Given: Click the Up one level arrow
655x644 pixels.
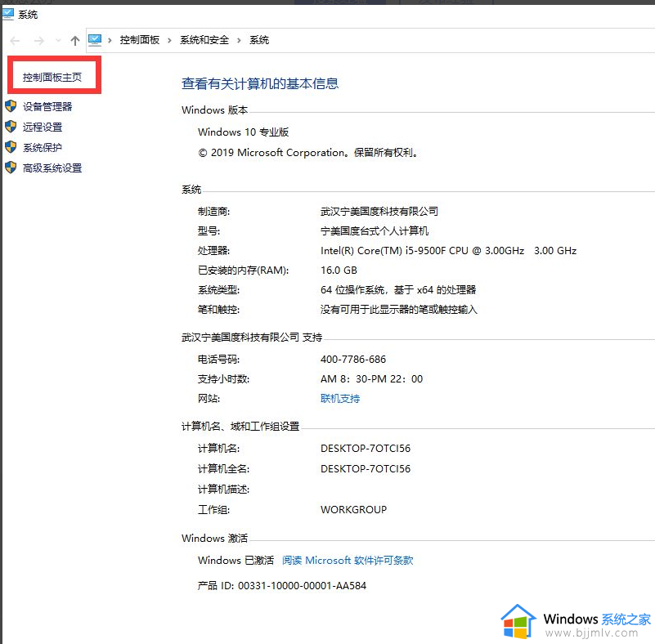Looking at the screenshot, I should 75,41.
